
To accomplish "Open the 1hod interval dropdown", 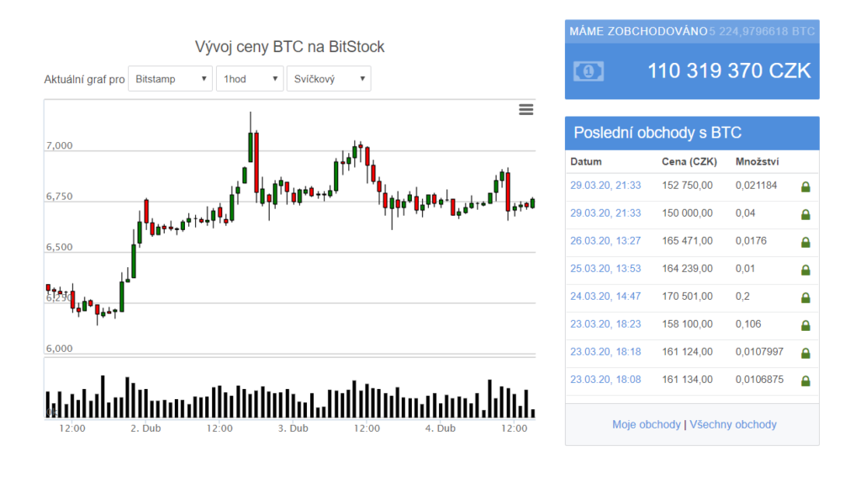I will pos(250,79).
